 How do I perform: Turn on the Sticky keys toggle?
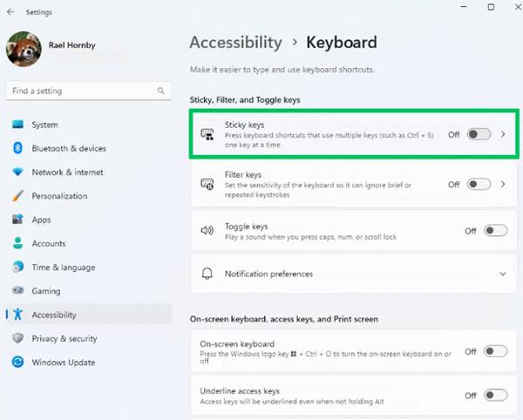tap(479, 134)
